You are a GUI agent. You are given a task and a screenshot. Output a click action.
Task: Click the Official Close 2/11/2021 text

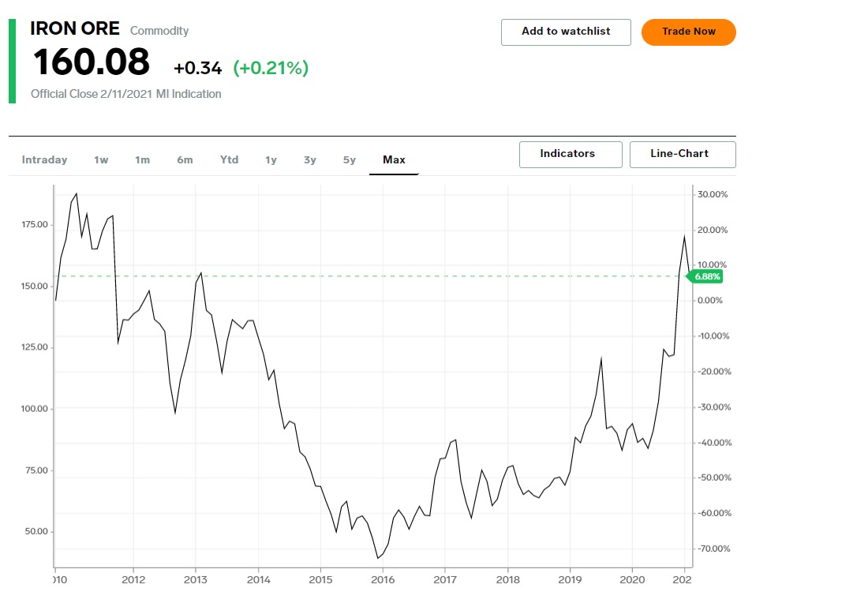(126, 94)
